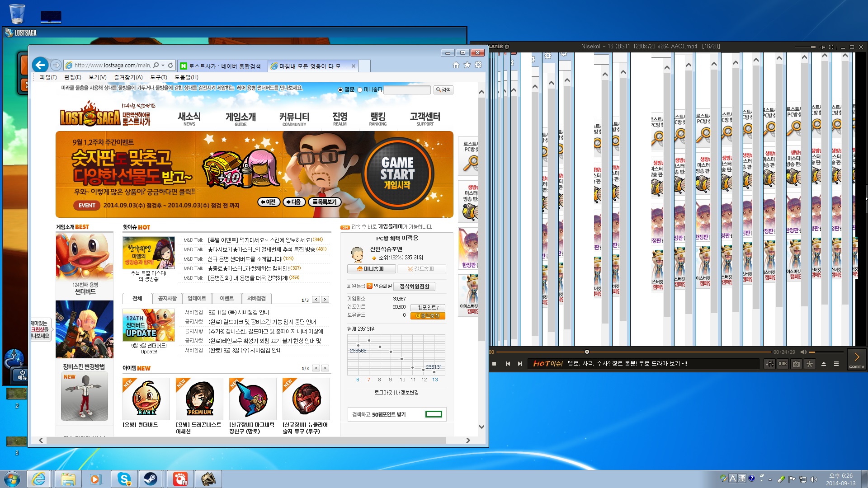Click the orange 골드충전 button
This screenshot has height=488, width=868.
(x=428, y=316)
